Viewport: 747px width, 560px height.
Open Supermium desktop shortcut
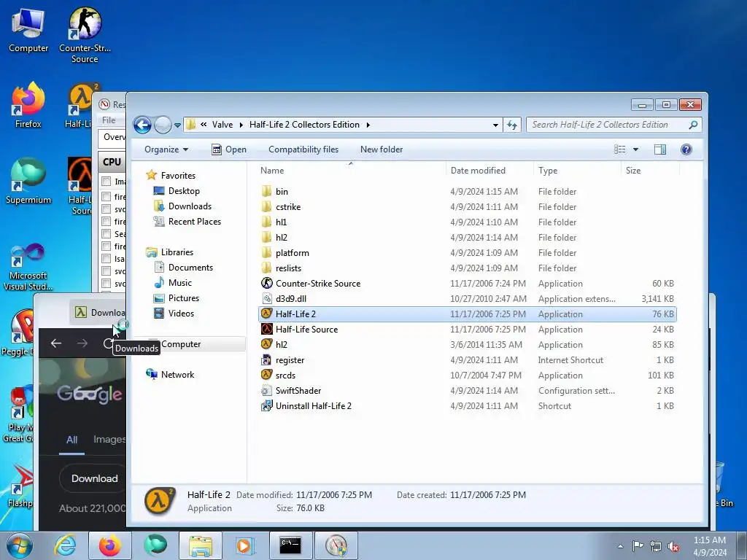click(28, 182)
